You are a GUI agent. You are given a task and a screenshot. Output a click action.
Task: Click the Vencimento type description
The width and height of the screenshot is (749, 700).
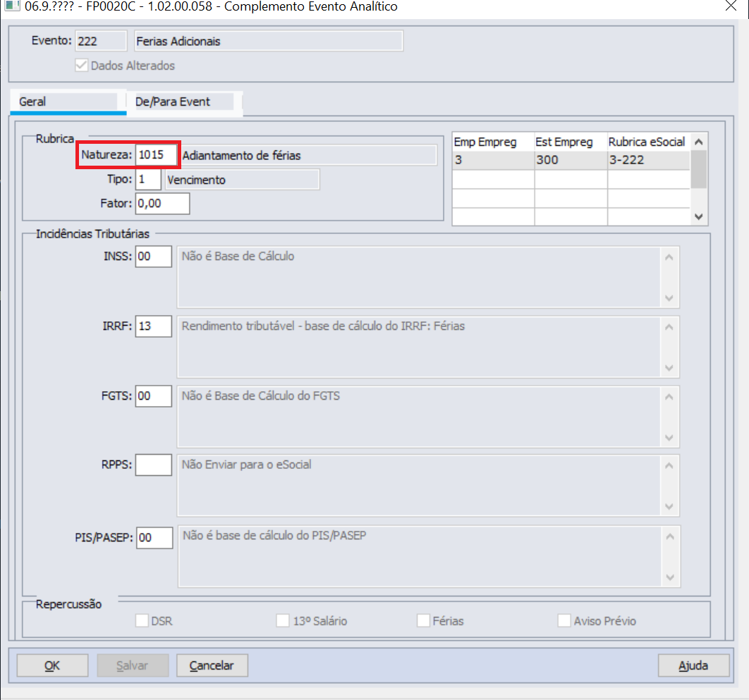[x=242, y=180]
